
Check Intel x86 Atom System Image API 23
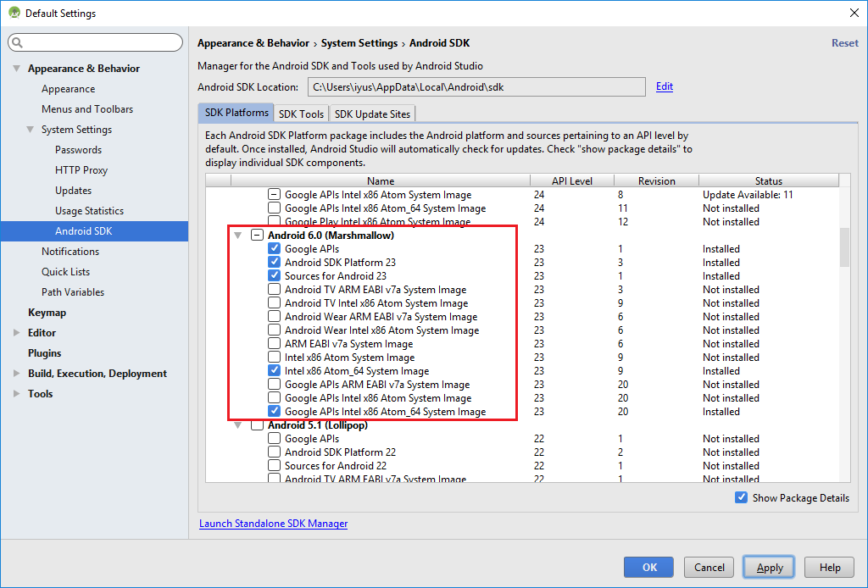pyautogui.click(x=274, y=358)
